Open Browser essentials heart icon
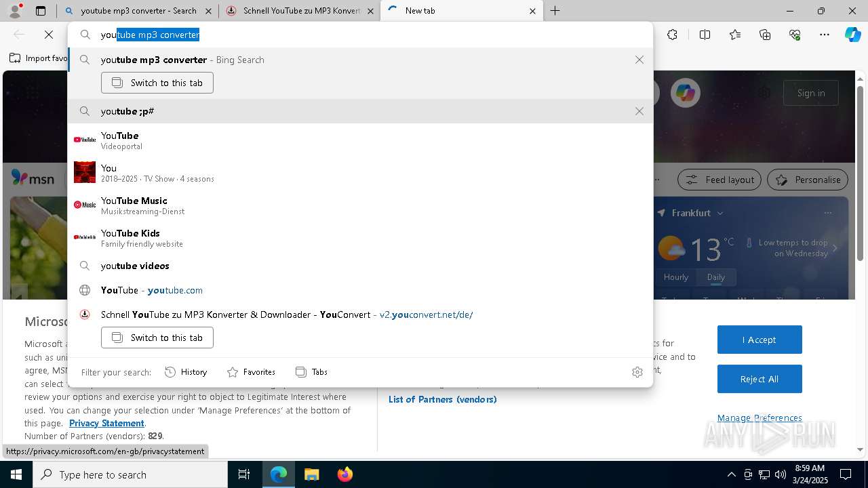This screenshot has width=868, height=488. point(795,35)
